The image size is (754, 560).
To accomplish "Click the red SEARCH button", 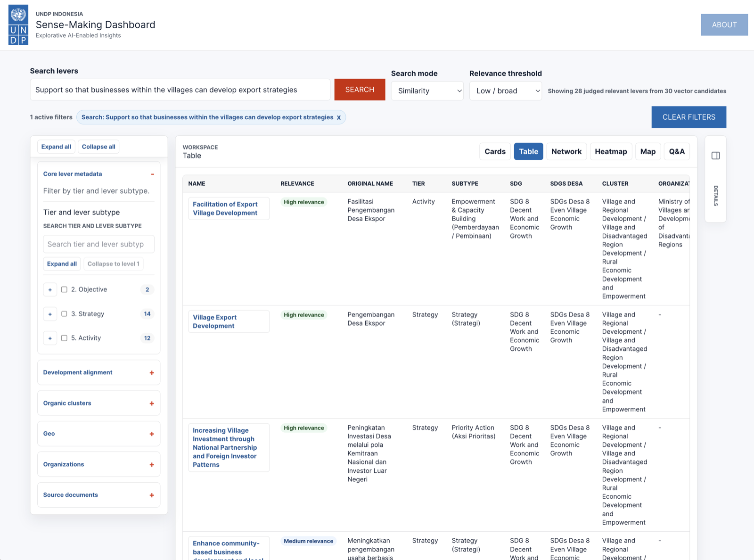I will (x=360, y=90).
